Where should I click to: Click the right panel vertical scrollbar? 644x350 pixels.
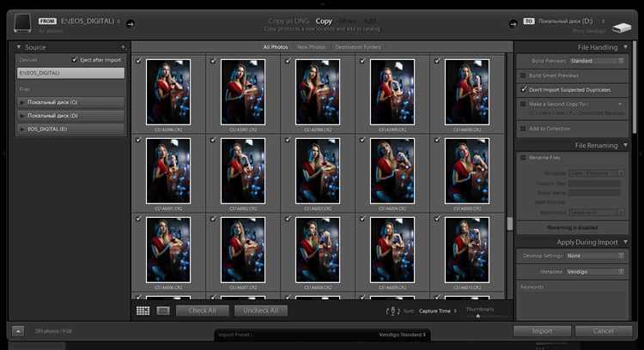pos(635,86)
